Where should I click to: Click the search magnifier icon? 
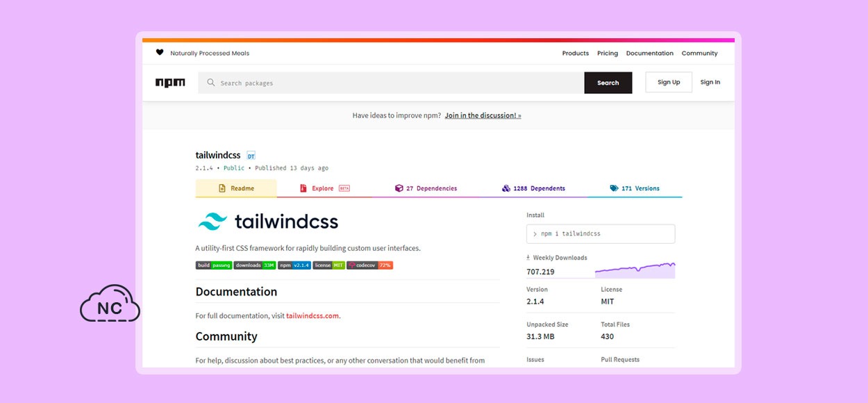(211, 83)
